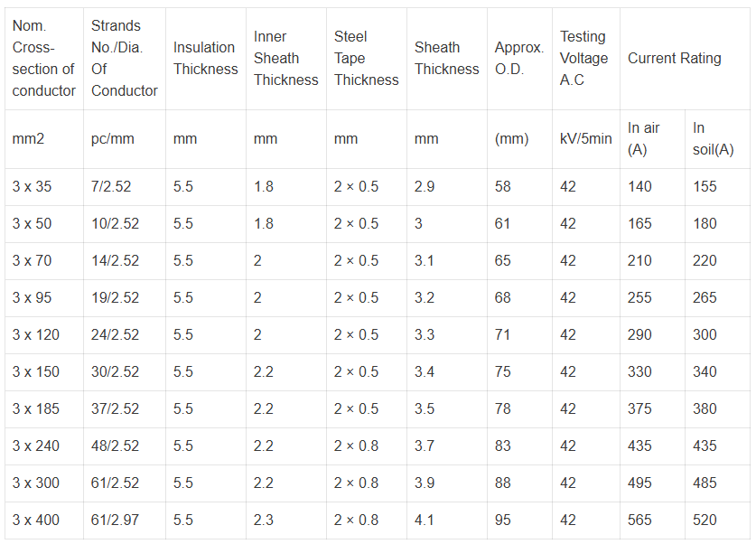Screen dimensions: 756x544
Task: Click the 'Nom. Cross-section of conductor' header cell
Action: [43, 58]
